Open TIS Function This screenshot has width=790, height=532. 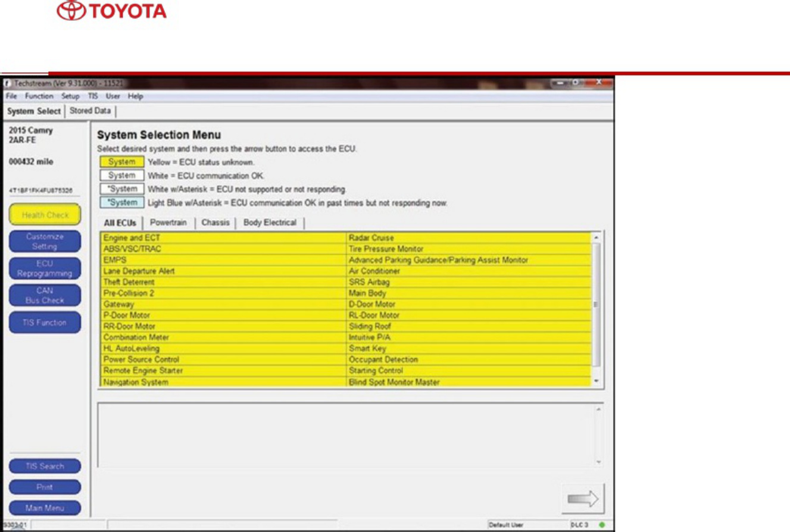tap(45, 322)
